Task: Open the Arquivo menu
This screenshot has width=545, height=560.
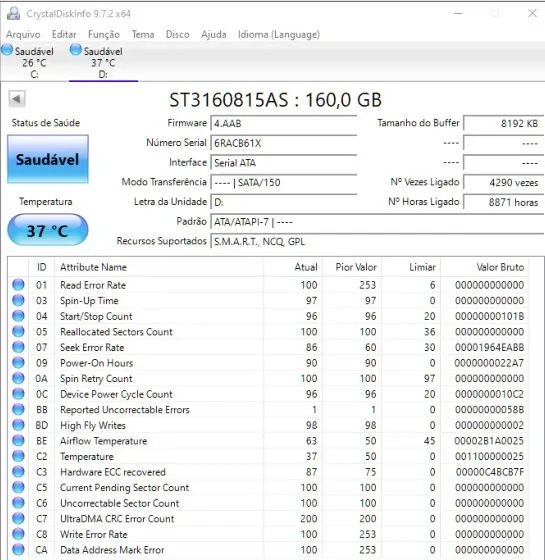Action: pyautogui.click(x=23, y=35)
